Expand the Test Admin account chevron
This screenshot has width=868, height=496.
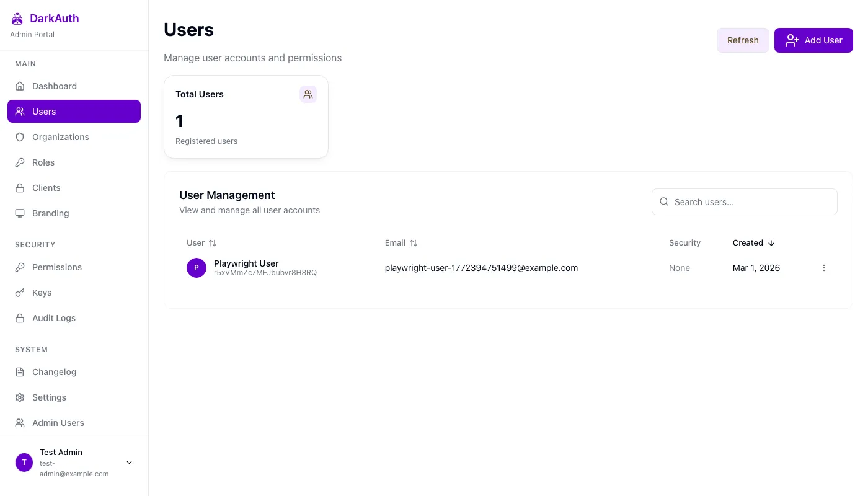129,462
